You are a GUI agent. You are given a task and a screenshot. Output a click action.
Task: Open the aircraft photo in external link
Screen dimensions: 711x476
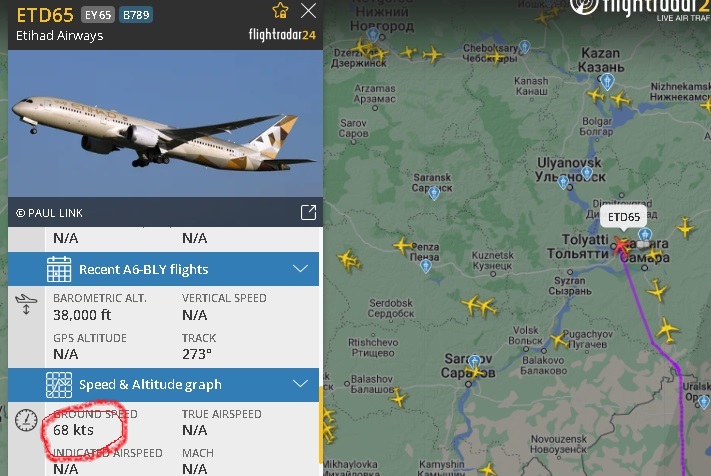click(x=308, y=212)
